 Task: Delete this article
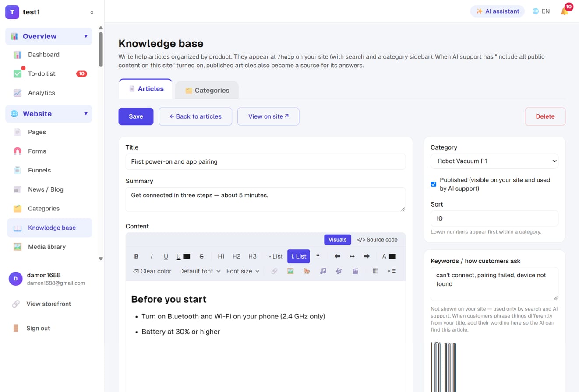click(545, 116)
